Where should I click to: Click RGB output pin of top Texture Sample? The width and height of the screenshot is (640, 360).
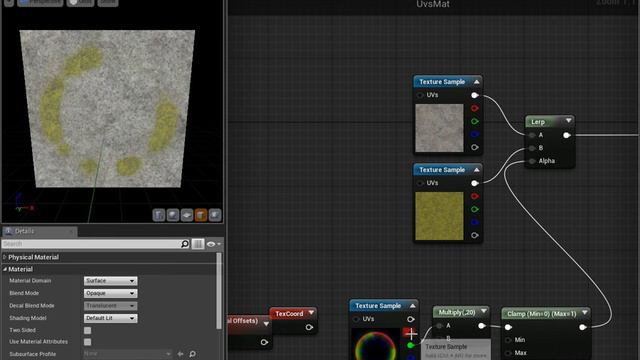(x=474, y=95)
